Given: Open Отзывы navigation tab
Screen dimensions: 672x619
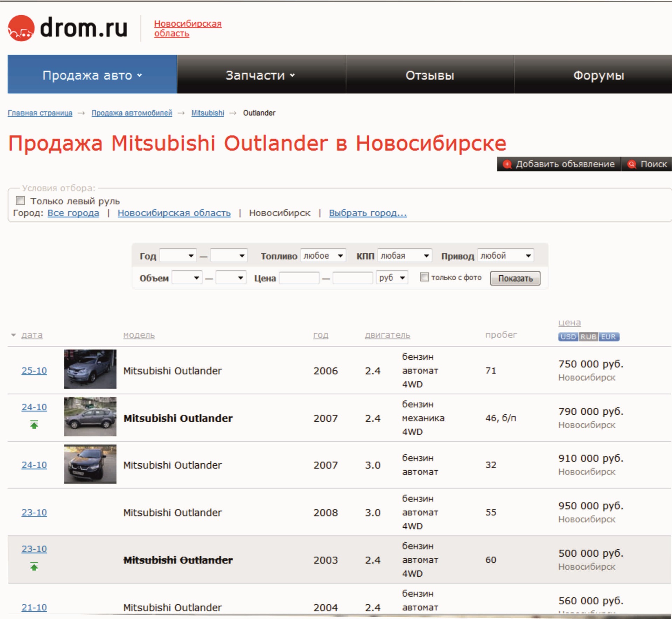Looking at the screenshot, I should tap(430, 74).
